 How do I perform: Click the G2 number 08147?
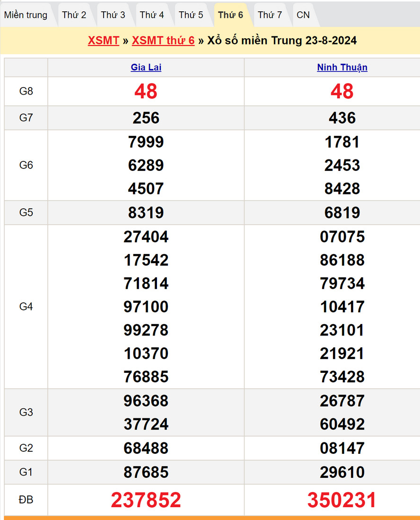(342, 448)
